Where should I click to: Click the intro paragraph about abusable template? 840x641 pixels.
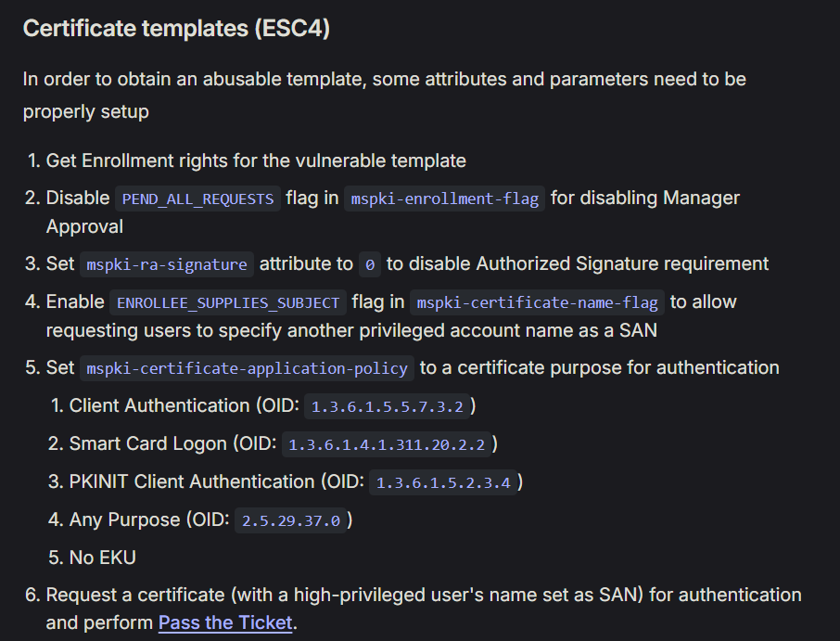pos(384,96)
